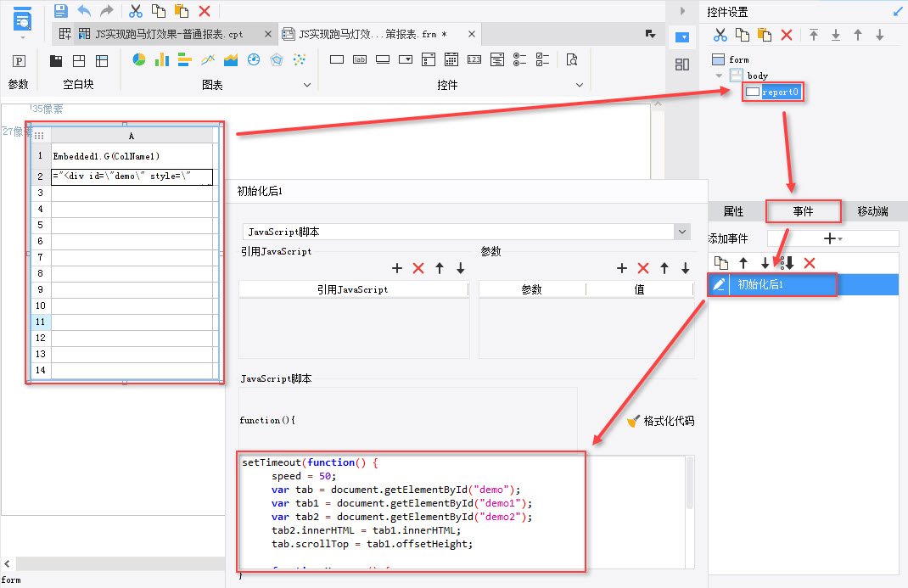
Task: Click the Save icon in top toolbar
Action: click(x=60, y=11)
